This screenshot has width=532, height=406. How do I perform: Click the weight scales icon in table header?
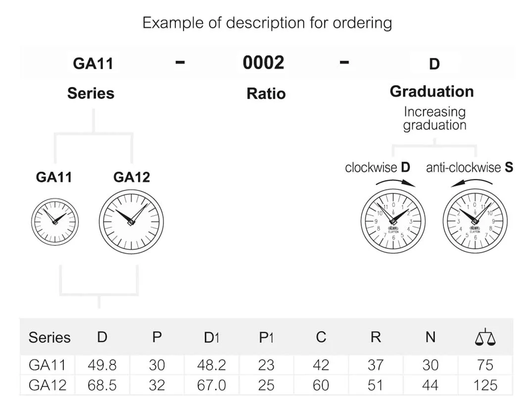pos(485,337)
